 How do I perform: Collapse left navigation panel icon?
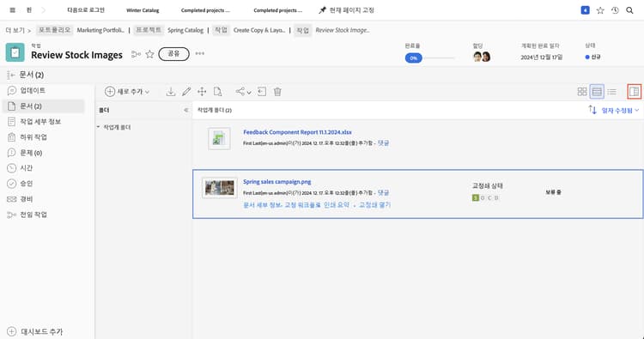[10, 75]
